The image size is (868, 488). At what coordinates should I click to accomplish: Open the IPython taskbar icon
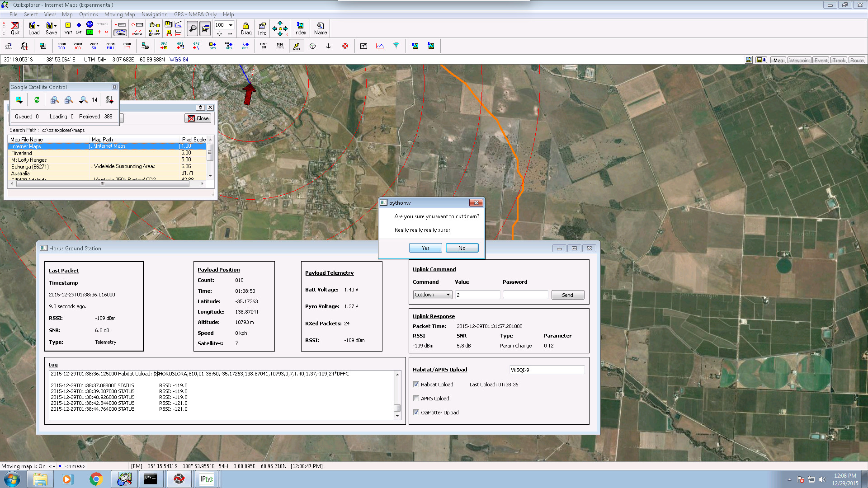207,479
